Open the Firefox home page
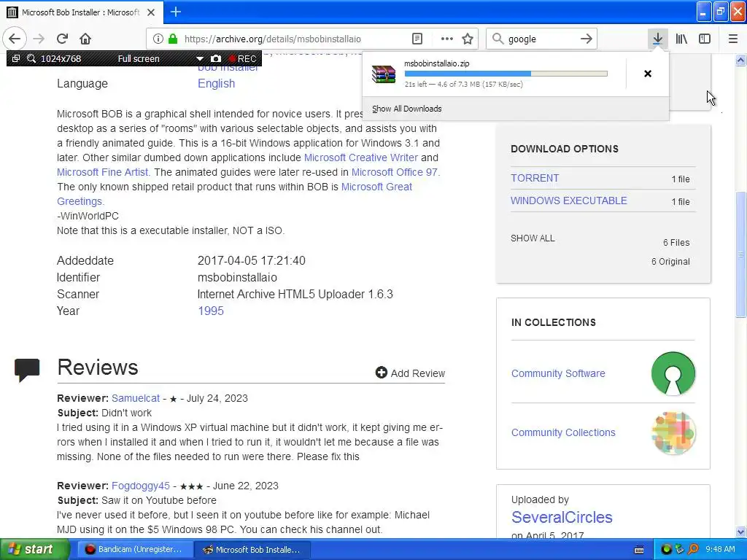Screen dimensions: 747x560 (x=85, y=39)
